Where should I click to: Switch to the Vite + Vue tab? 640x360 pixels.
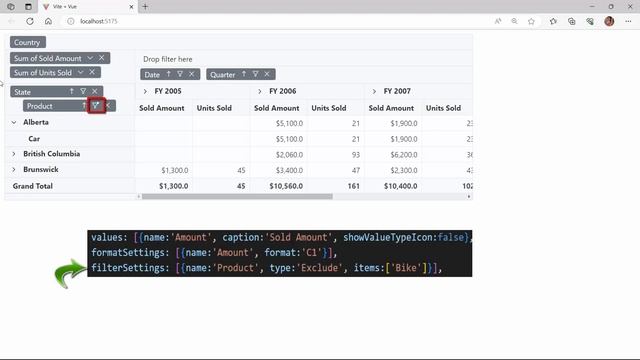(x=89, y=7)
